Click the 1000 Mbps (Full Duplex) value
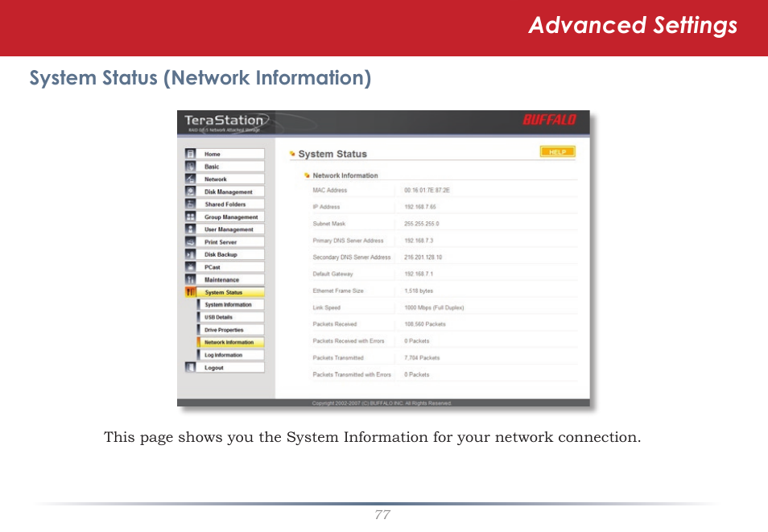Viewport: 768px width, 532px height. pos(434,307)
